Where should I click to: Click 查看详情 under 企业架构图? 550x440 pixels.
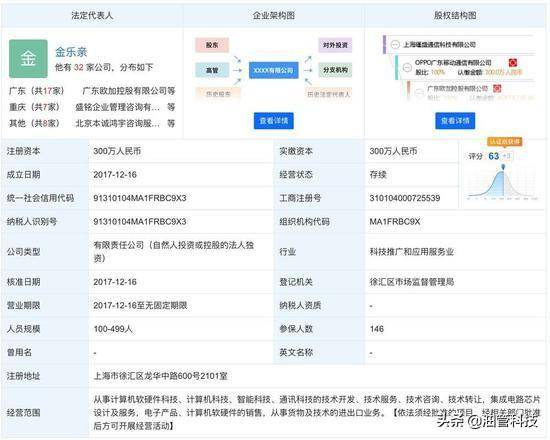(274, 121)
